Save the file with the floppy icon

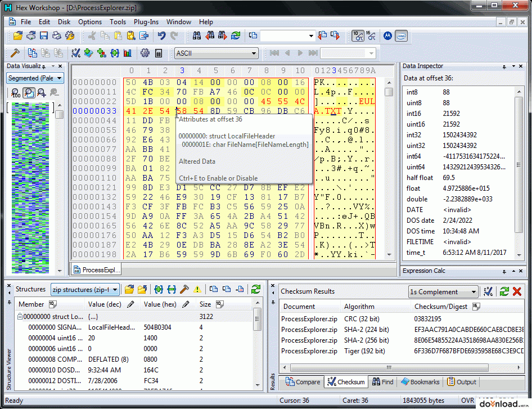click(x=44, y=35)
